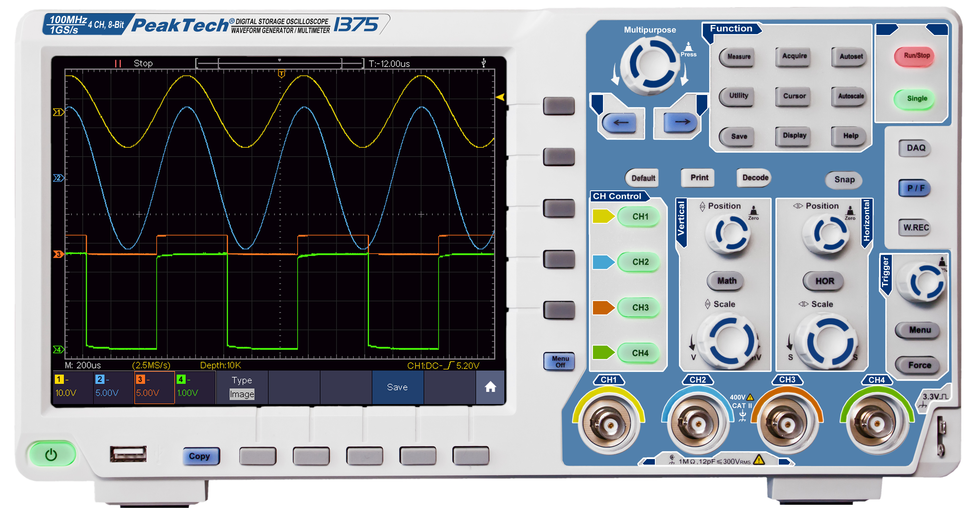Click the yellow trigger level arrow on right edge
The image size is (980, 517).
pyautogui.click(x=500, y=97)
